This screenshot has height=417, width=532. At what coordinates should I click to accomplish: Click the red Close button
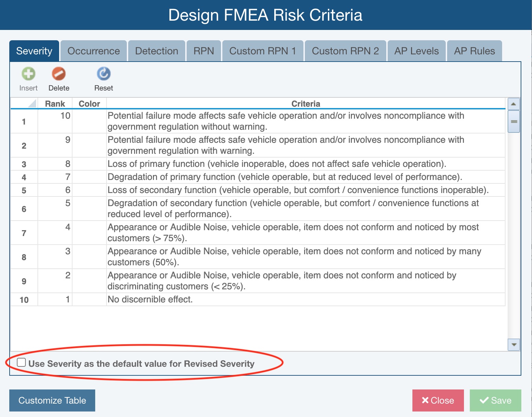(438, 400)
